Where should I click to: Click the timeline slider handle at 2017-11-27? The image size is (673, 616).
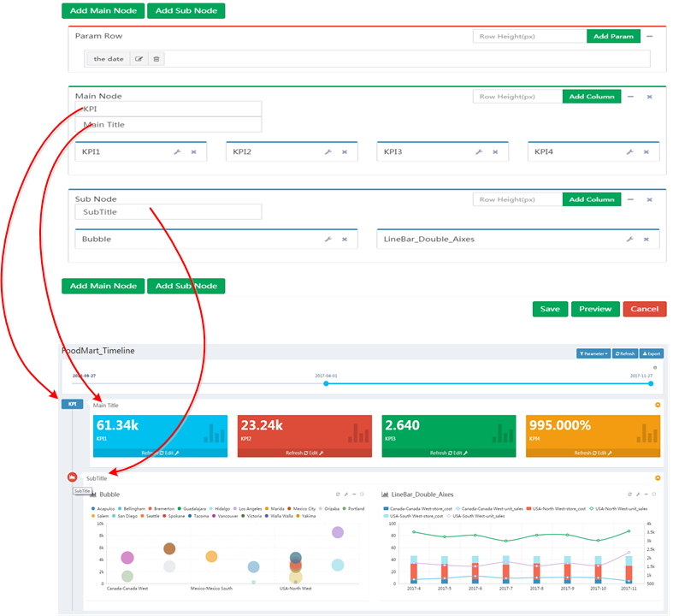(x=651, y=383)
